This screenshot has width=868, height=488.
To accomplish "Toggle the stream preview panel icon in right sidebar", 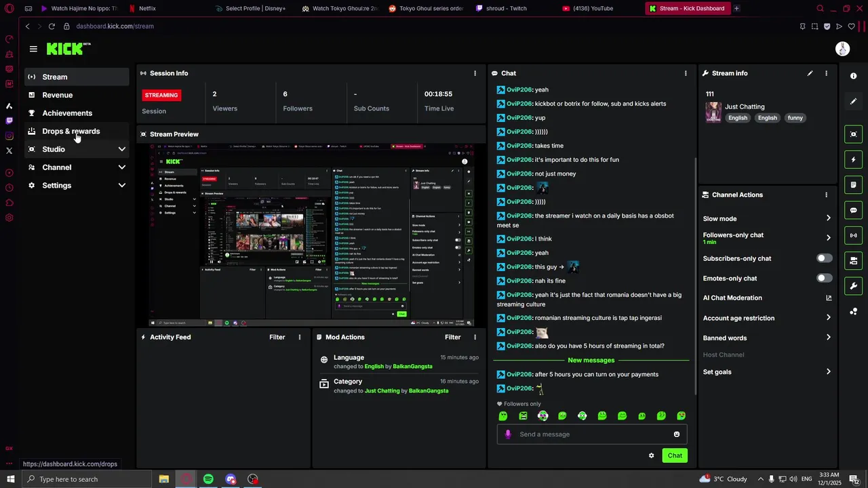I will [x=853, y=134].
